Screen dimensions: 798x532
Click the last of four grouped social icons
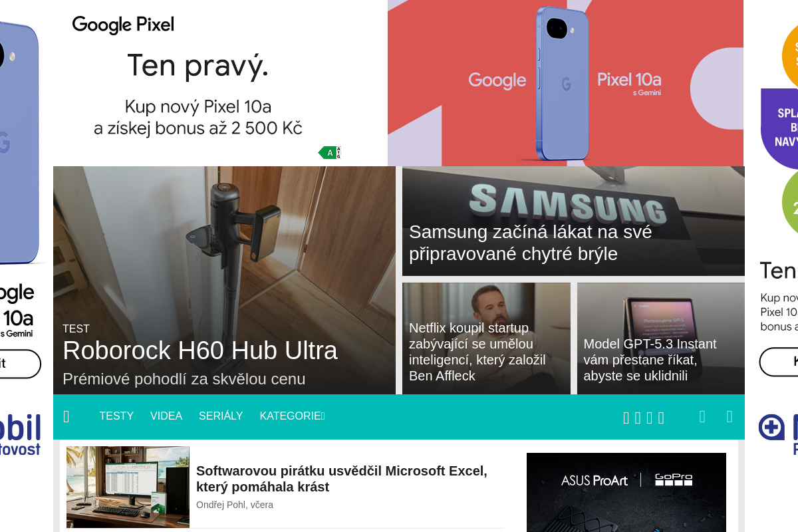pos(661,418)
